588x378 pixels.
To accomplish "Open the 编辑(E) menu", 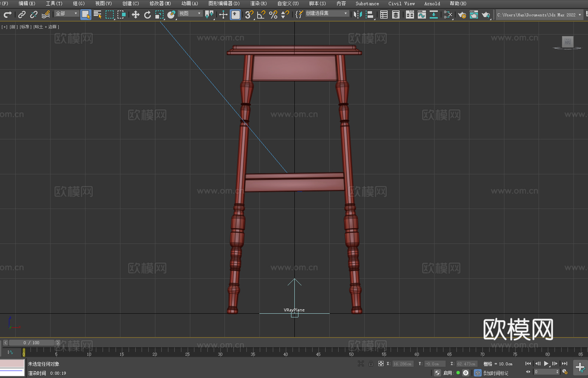I will pos(27,3).
